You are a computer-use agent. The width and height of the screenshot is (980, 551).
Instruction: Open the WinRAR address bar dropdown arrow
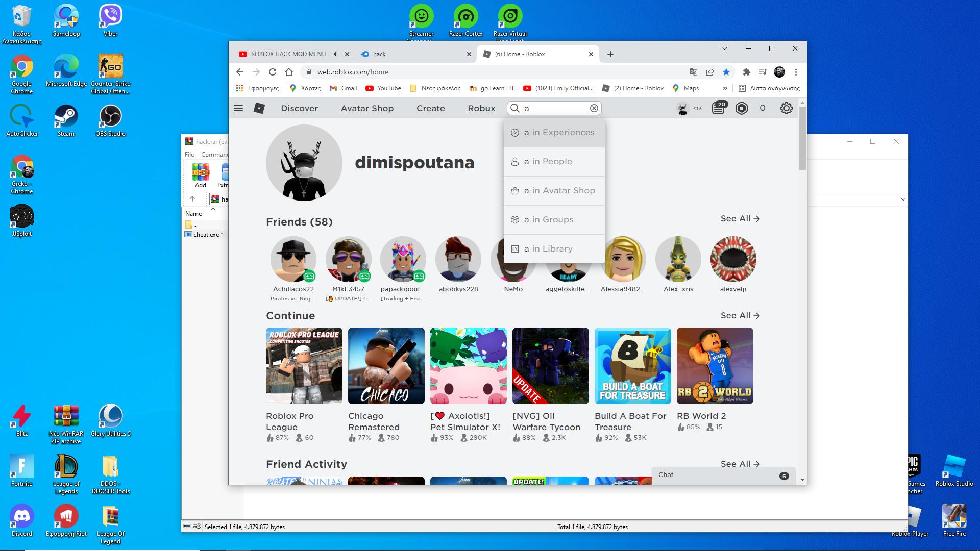(x=903, y=199)
